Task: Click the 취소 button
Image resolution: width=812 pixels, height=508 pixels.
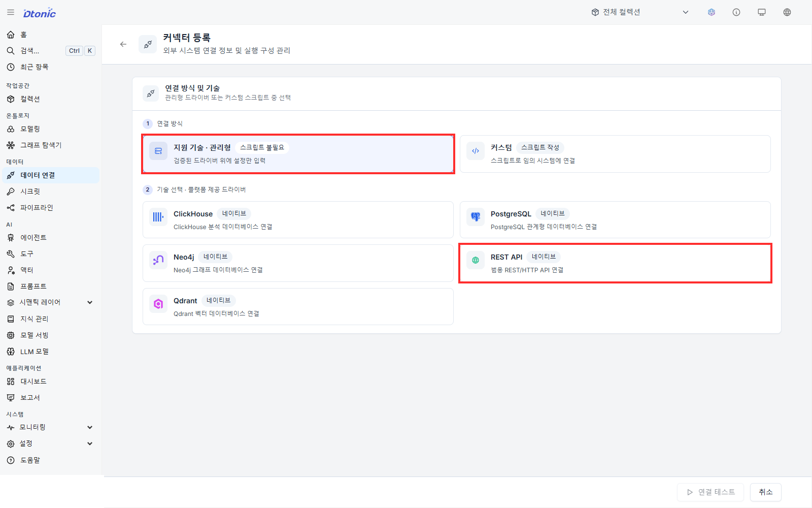Action: (766, 492)
